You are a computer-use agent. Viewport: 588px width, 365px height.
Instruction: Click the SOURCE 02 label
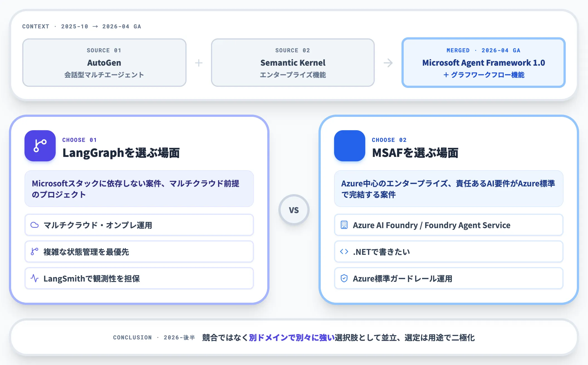point(293,50)
